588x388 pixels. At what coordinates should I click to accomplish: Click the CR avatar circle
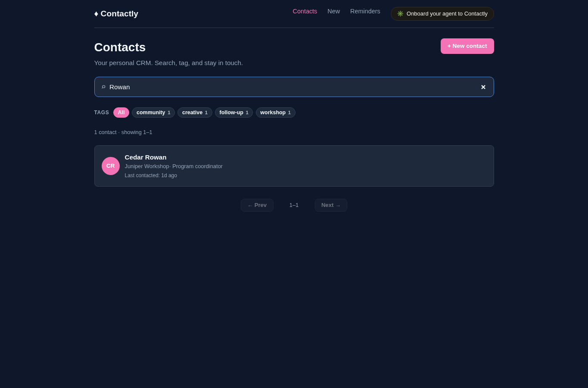[111, 166]
